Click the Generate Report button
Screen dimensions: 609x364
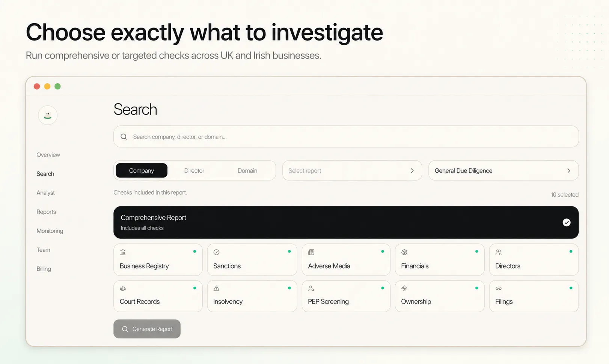pos(147,329)
